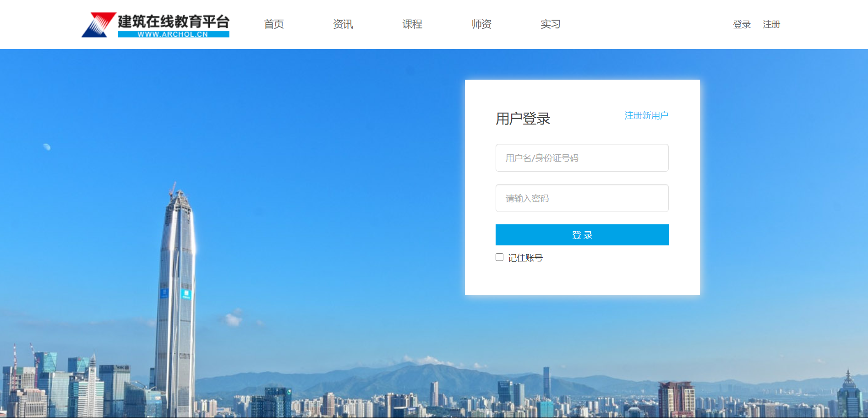868x418 pixels.
Task: Enable the 记住账号 checkbox
Action: (x=500, y=257)
